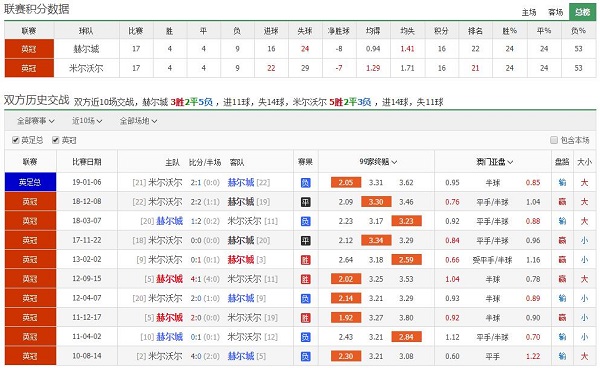Click score 4:1 for the 12-09-15 match
Image resolution: width=600 pixels, height=368 pixels.
point(196,279)
